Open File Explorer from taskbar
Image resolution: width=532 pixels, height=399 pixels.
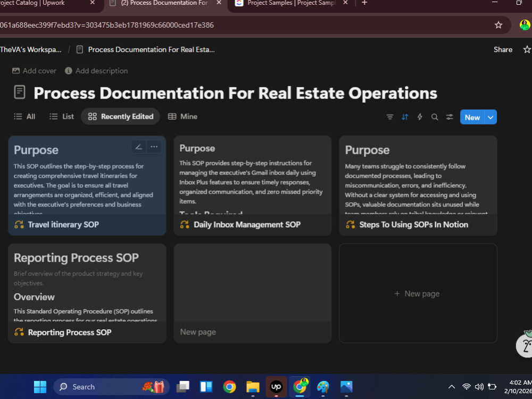tap(253, 387)
